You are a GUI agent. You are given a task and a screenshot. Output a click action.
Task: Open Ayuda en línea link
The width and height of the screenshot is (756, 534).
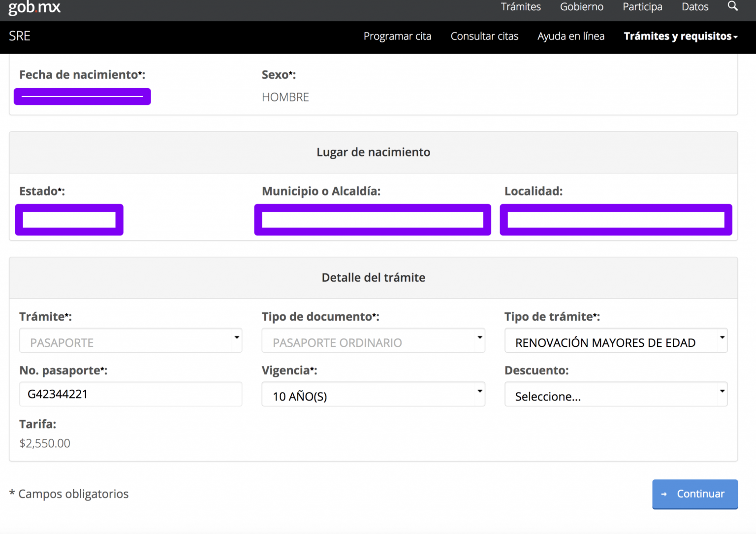(x=570, y=36)
